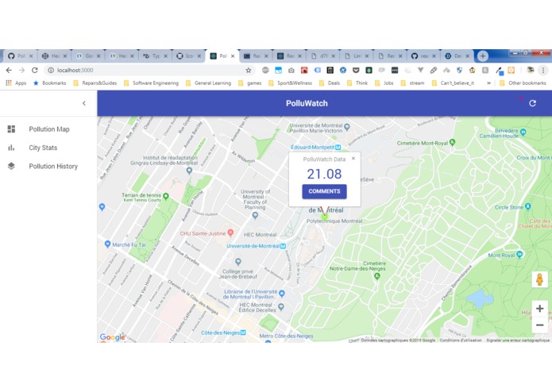The width and height of the screenshot is (552, 392).
Task: Click the camera screenshot extension icon
Action: tap(291, 71)
